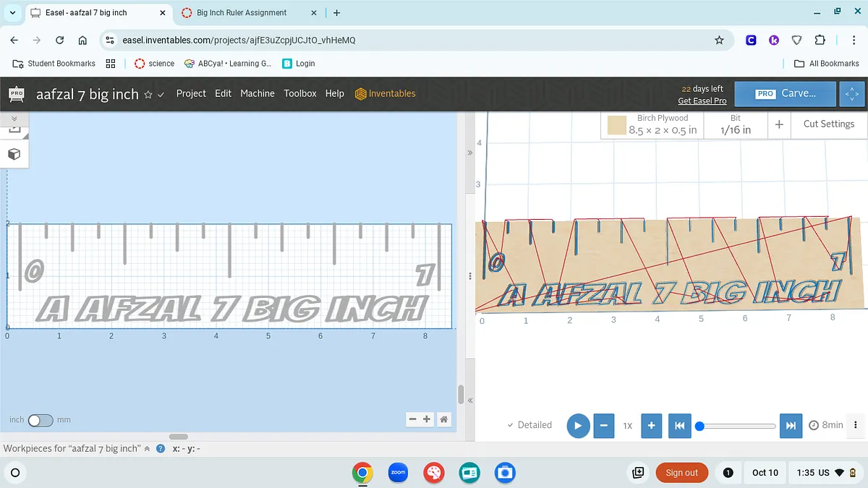868x488 pixels.
Task: Open the Machine menu
Action: pos(258,93)
